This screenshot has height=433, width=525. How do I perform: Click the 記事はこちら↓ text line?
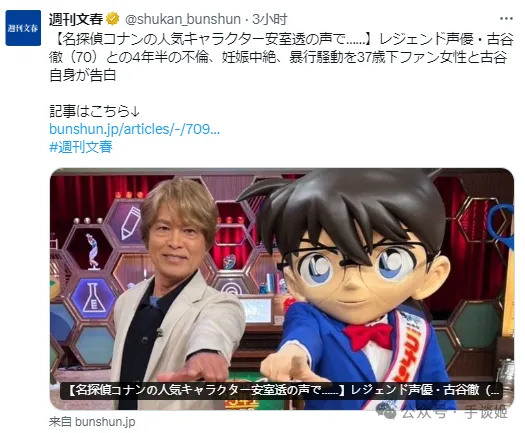click(x=94, y=111)
